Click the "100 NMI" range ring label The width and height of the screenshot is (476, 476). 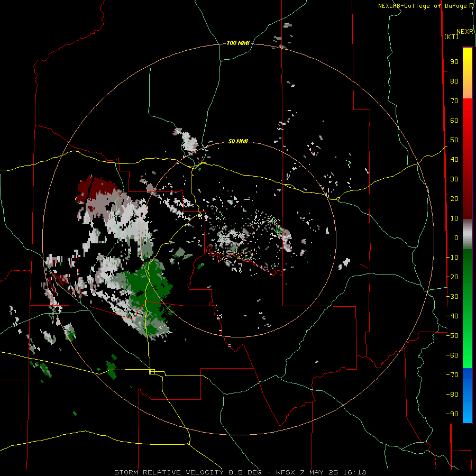238,43
